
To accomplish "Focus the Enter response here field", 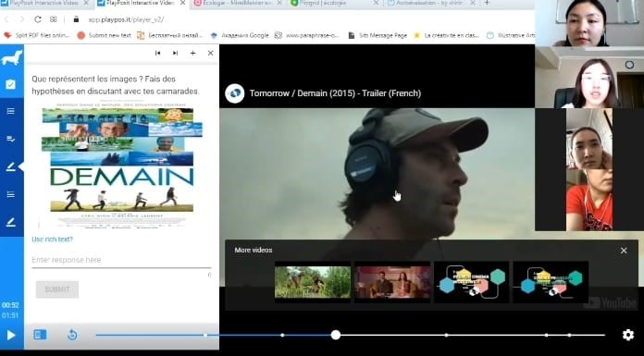I will click(121, 260).
